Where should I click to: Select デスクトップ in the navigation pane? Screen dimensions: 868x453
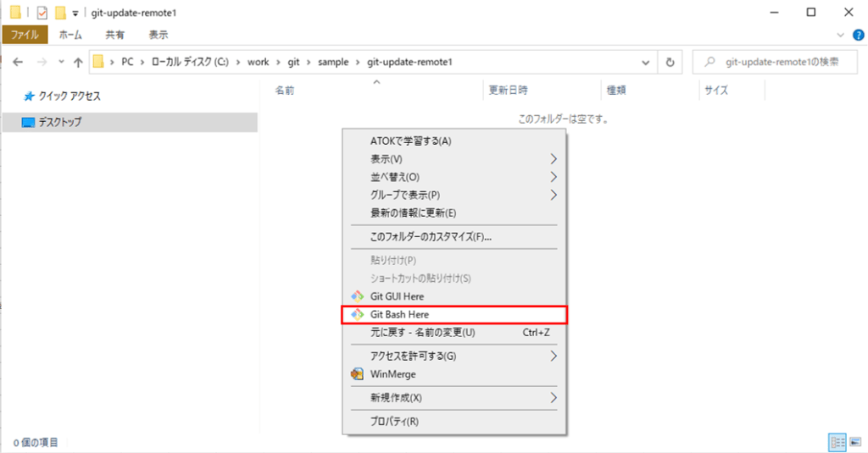[59, 122]
